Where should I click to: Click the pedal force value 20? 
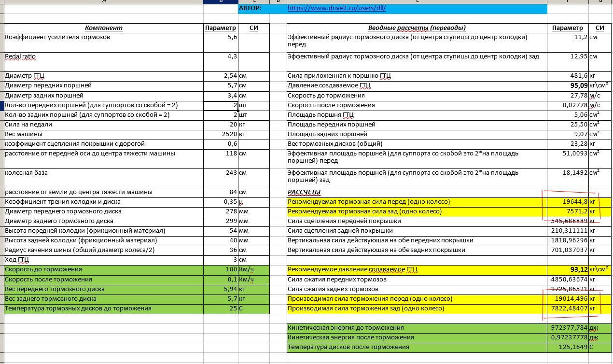pos(221,125)
